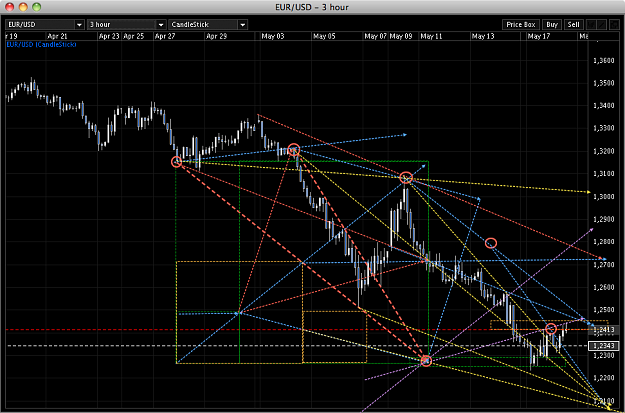Viewport: 625px width, 413px height.
Task: Click the May 07 date label
Action: pyautogui.click(x=375, y=36)
